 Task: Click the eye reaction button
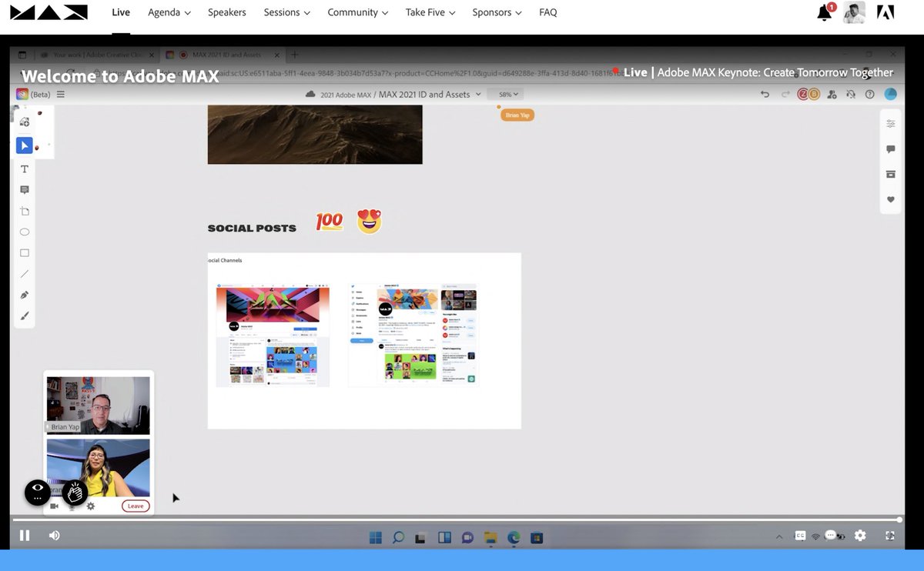[38, 493]
